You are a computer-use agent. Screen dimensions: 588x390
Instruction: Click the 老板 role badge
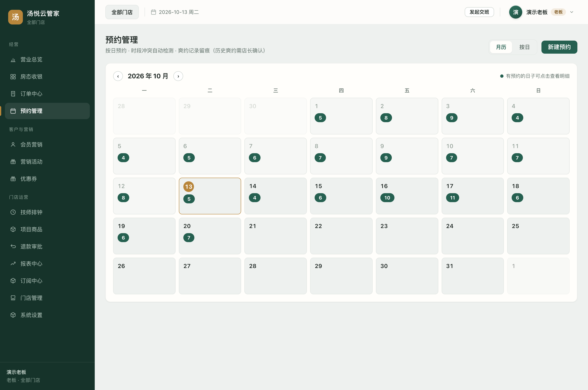pos(558,12)
